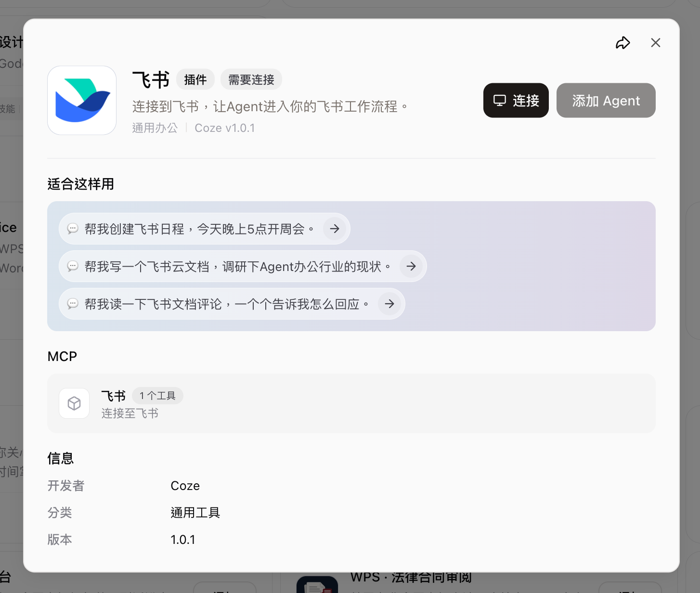Click the 连接 button
Image resolution: width=700 pixels, height=593 pixels.
(x=516, y=100)
